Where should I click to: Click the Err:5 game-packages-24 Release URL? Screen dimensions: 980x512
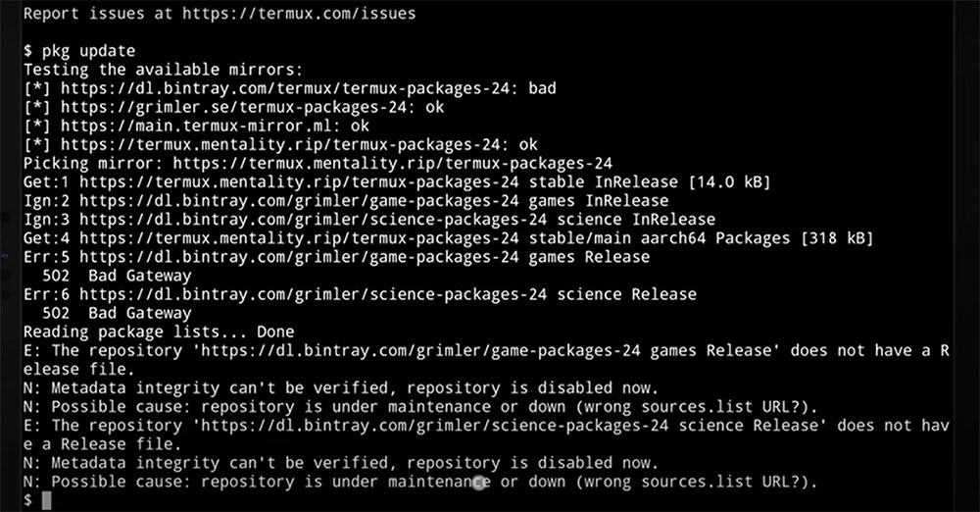tap(299, 257)
